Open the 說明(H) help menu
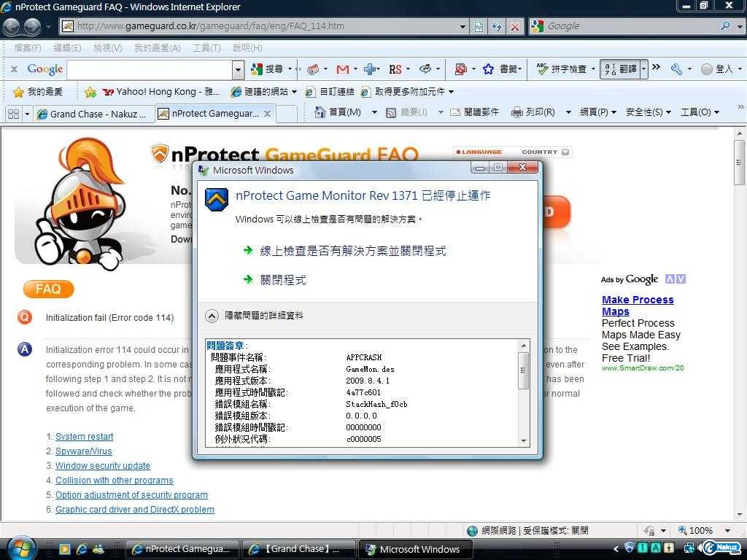This screenshot has width=747, height=560. [248, 48]
